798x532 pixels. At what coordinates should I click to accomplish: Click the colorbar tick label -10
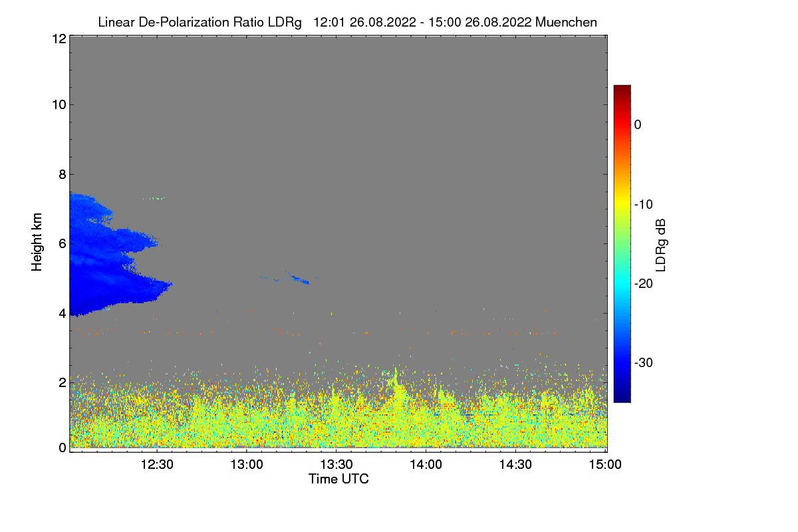coord(644,204)
